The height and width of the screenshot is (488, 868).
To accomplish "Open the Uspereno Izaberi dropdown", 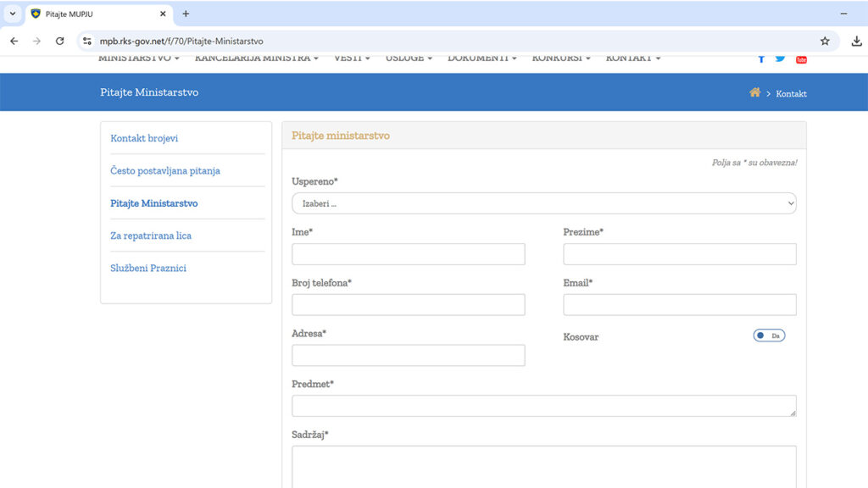I will coord(544,203).
